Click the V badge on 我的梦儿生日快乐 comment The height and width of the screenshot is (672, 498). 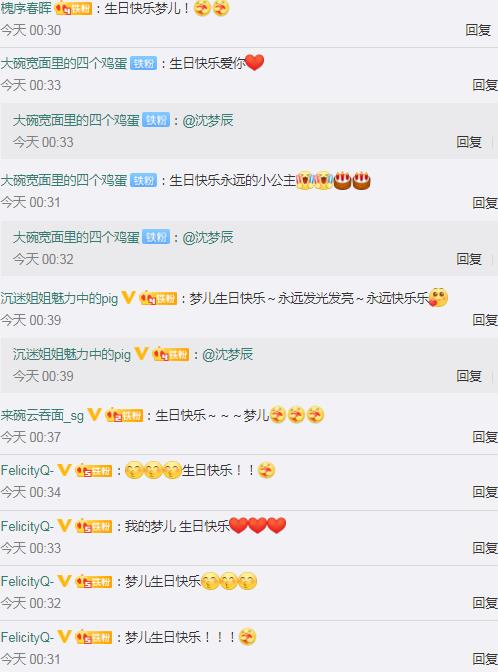(x=64, y=525)
